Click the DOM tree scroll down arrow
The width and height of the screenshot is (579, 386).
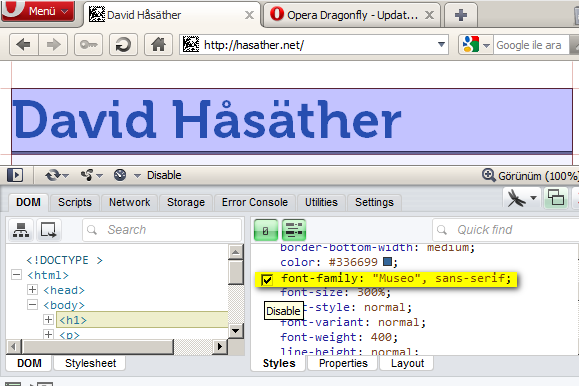(236, 330)
